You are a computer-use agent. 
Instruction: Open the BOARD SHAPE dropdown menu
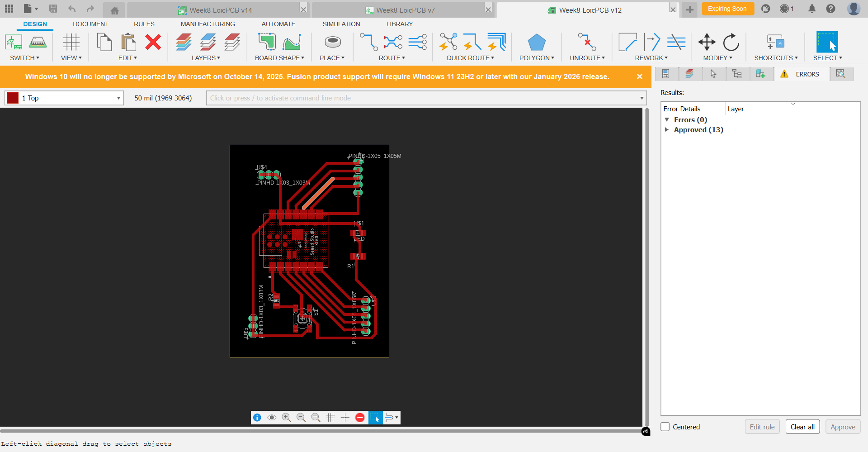(279, 58)
